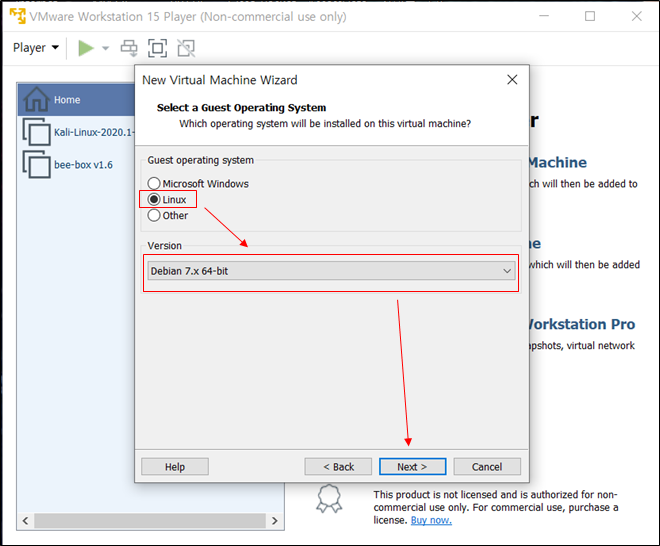Open the Version dropdown showing Debian 7.x
This screenshot has width=660, height=546.
tap(331, 271)
